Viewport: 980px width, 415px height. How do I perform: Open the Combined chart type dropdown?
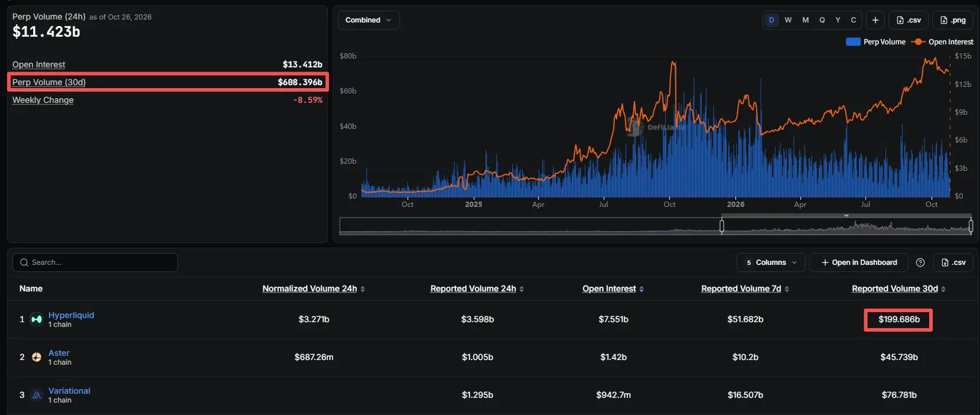[x=369, y=20]
